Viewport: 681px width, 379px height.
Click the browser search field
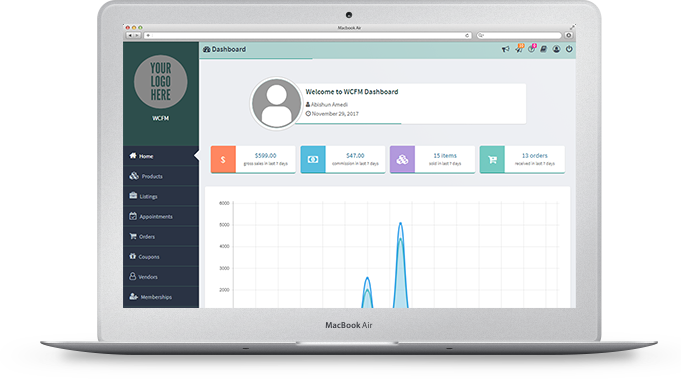click(519, 35)
